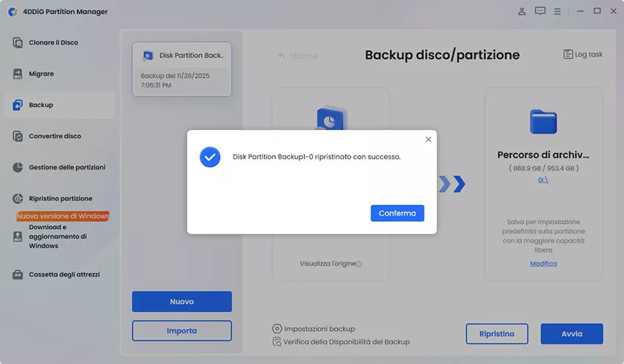Open the feedback chat icon
The width and height of the screenshot is (624, 364).
tap(540, 11)
